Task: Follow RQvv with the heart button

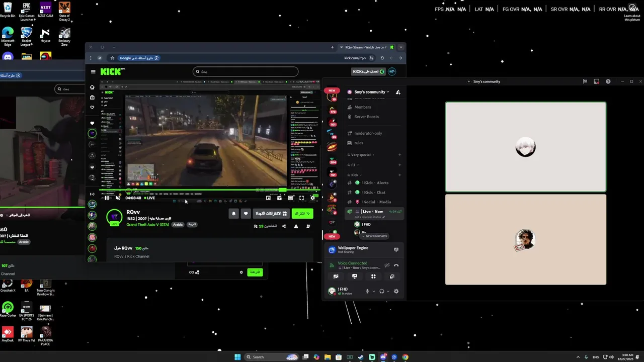Action: tap(246, 214)
